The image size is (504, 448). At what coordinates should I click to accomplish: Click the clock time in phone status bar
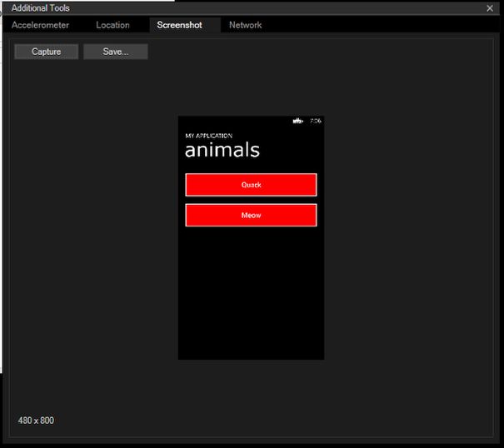coord(316,121)
